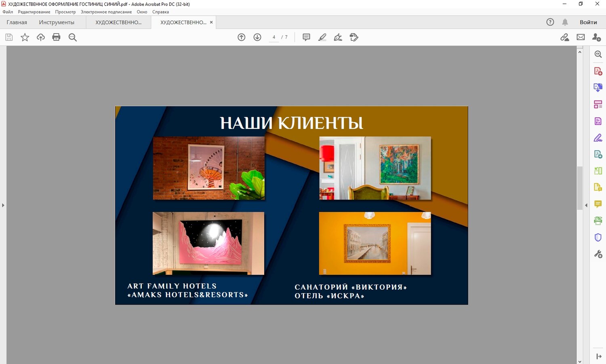Click the Войти sign-in button

[588, 22]
